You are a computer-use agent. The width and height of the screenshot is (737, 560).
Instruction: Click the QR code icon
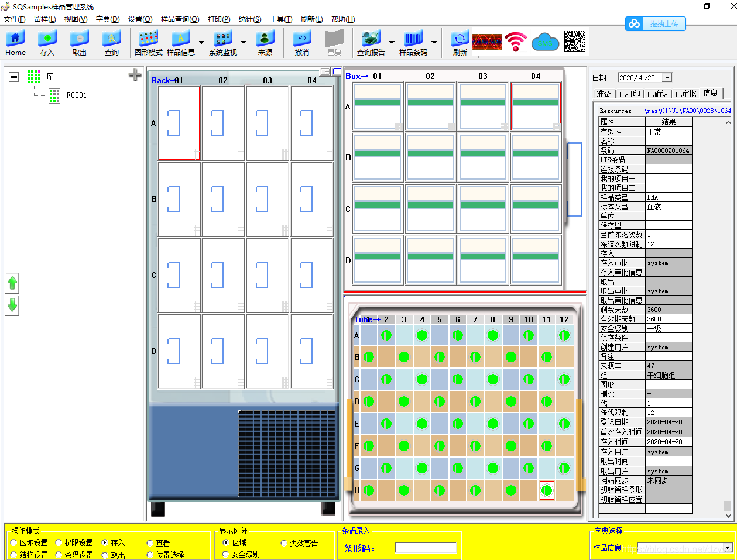click(574, 42)
